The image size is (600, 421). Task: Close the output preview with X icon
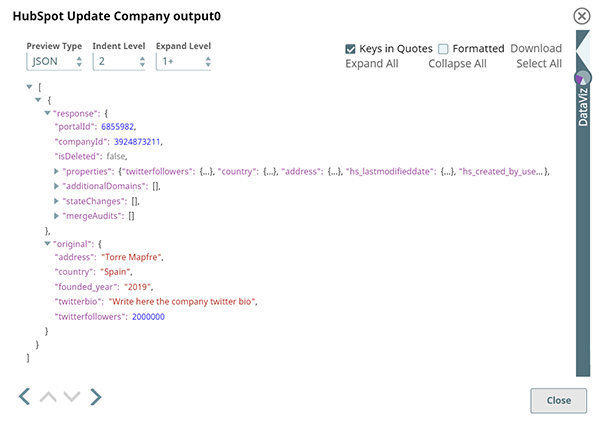[581, 16]
